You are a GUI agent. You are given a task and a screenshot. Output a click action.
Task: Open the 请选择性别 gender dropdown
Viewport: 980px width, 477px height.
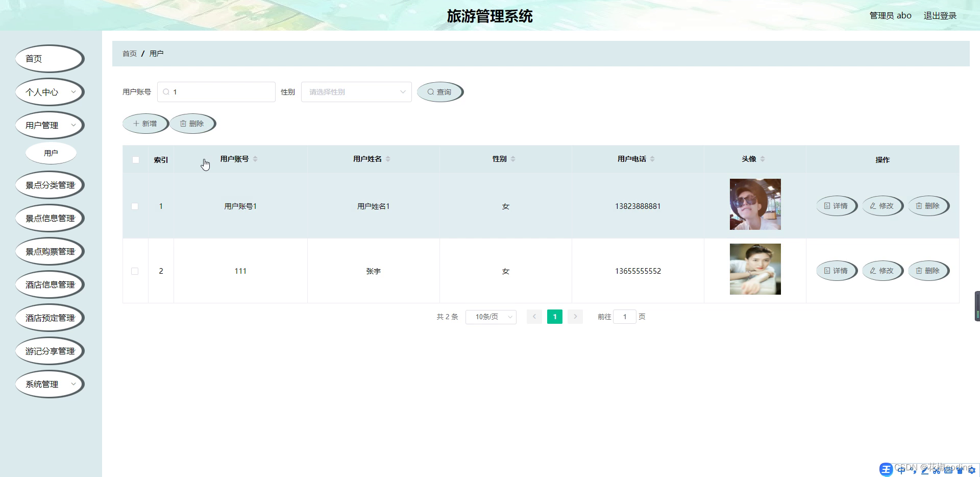pyautogui.click(x=356, y=92)
